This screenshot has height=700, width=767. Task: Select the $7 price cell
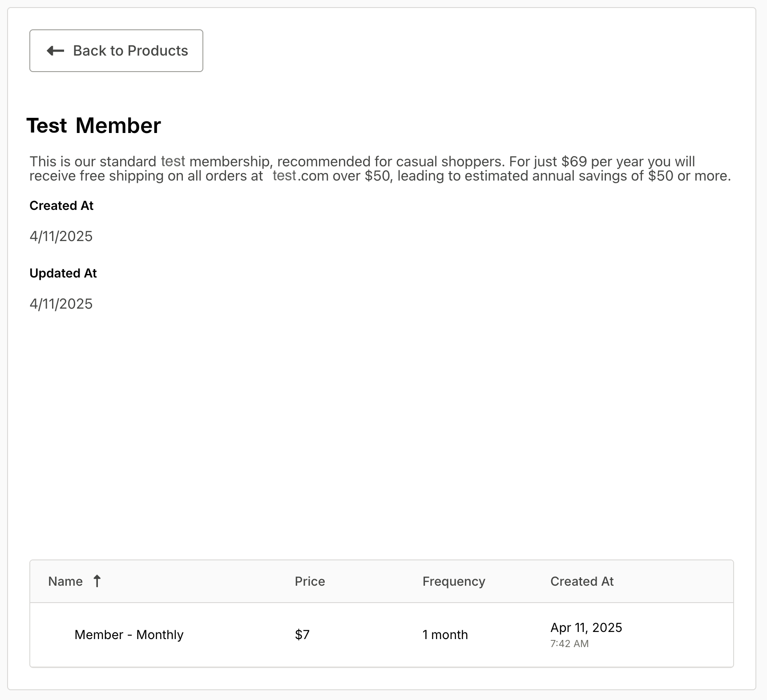click(x=302, y=635)
